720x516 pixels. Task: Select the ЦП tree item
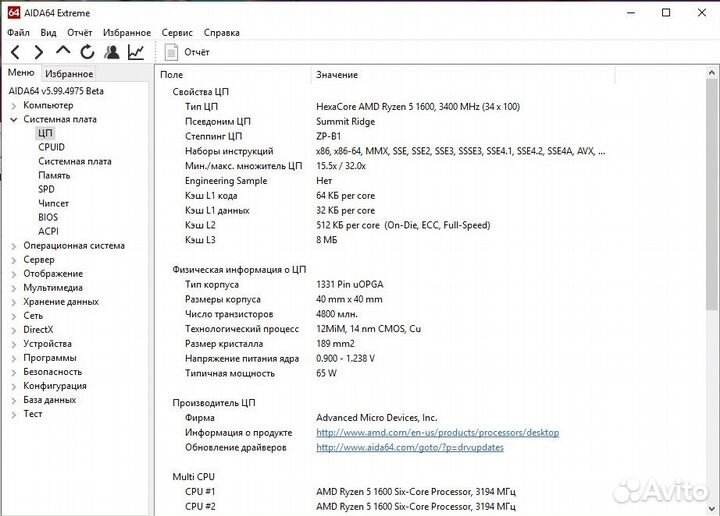tap(45, 133)
